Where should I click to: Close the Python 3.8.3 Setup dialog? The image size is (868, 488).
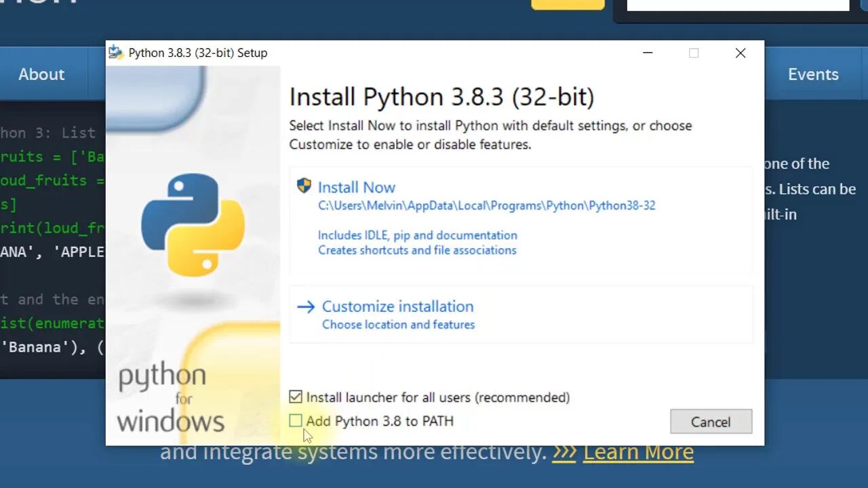(741, 53)
